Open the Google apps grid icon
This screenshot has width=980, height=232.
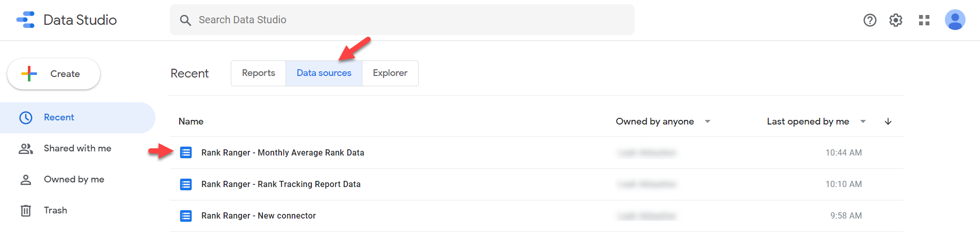[924, 20]
